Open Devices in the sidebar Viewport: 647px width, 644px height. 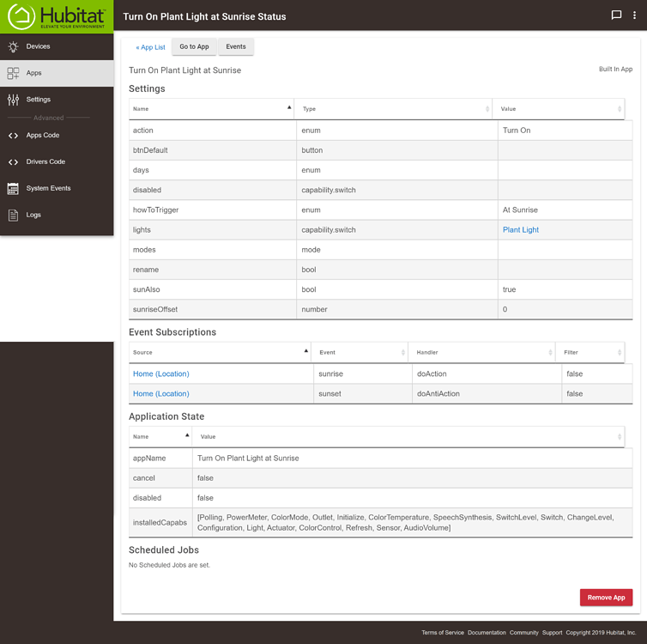57,46
